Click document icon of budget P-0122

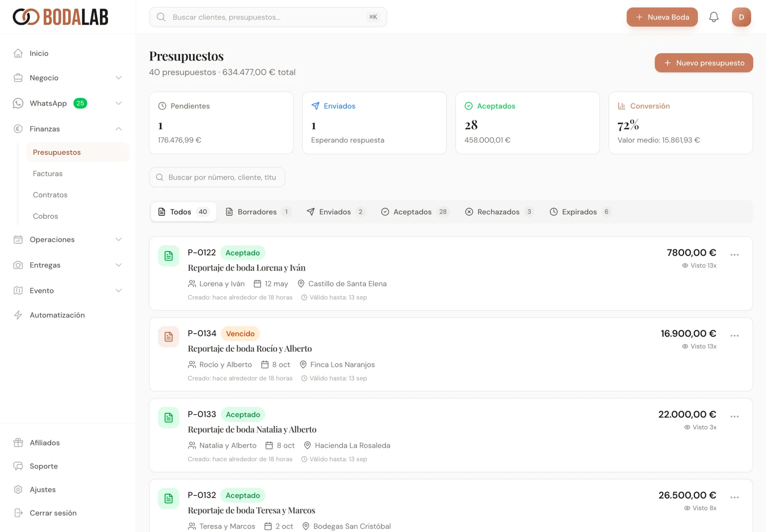tap(169, 256)
